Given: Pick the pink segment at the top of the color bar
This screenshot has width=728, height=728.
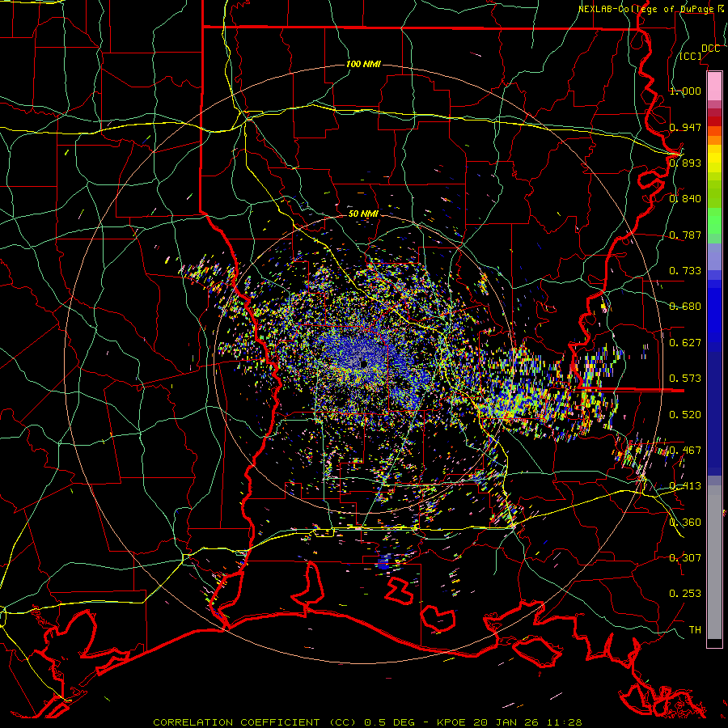Looking at the screenshot, I should point(714,86).
